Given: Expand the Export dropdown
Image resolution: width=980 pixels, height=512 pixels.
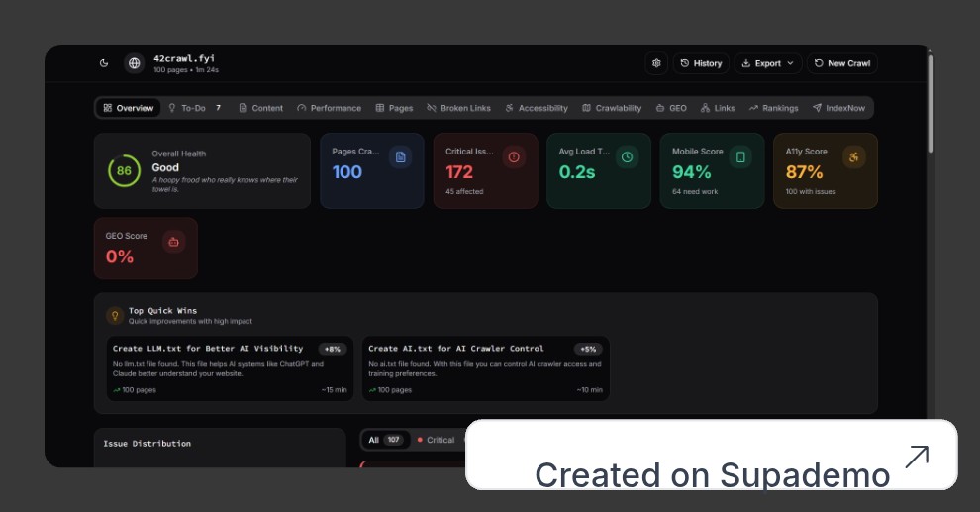Looking at the screenshot, I should click(x=767, y=63).
